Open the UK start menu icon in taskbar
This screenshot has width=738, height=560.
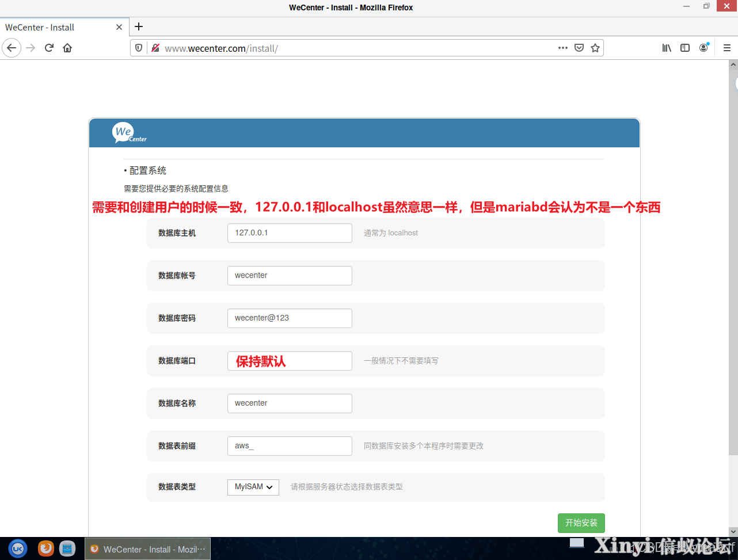pyautogui.click(x=17, y=548)
